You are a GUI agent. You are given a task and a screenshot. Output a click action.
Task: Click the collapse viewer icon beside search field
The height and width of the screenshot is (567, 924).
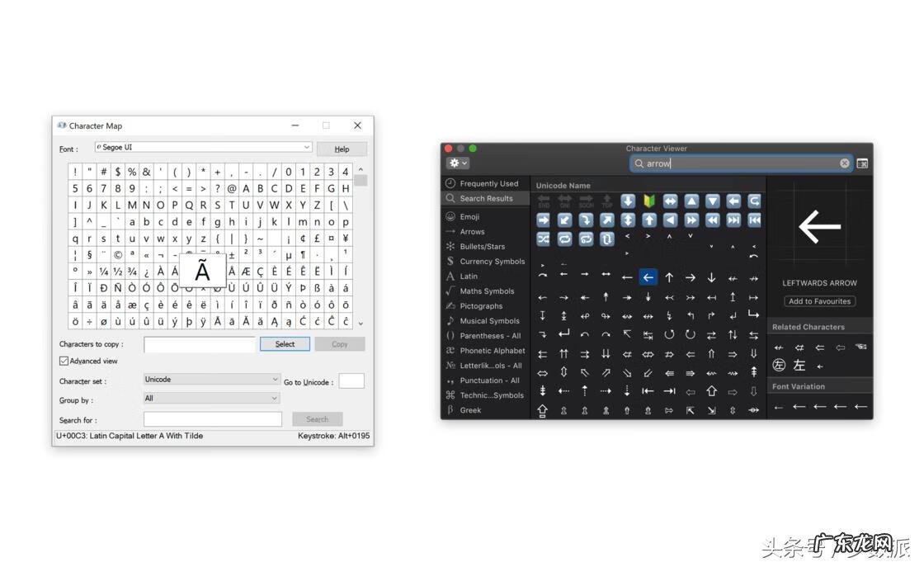862,163
